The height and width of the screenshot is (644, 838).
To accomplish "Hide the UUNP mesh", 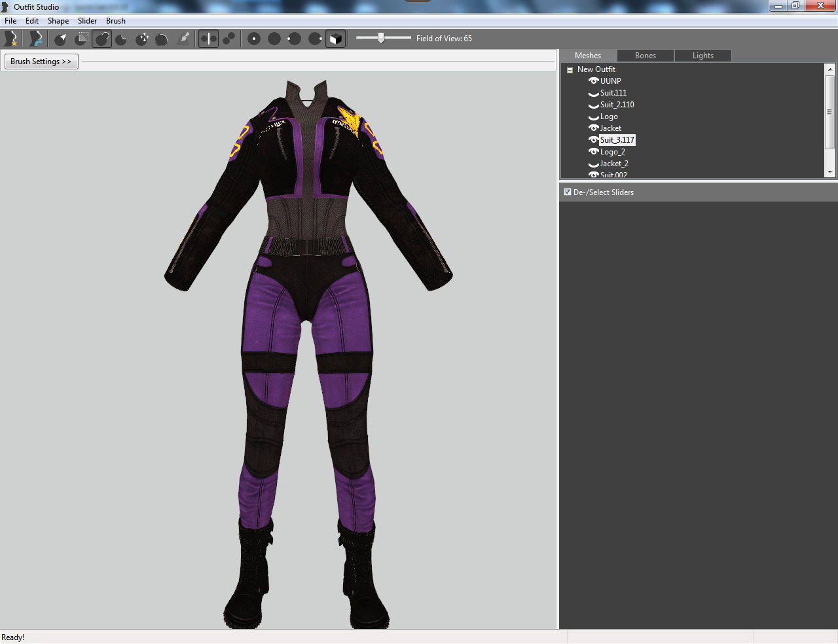I will pyautogui.click(x=594, y=81).
